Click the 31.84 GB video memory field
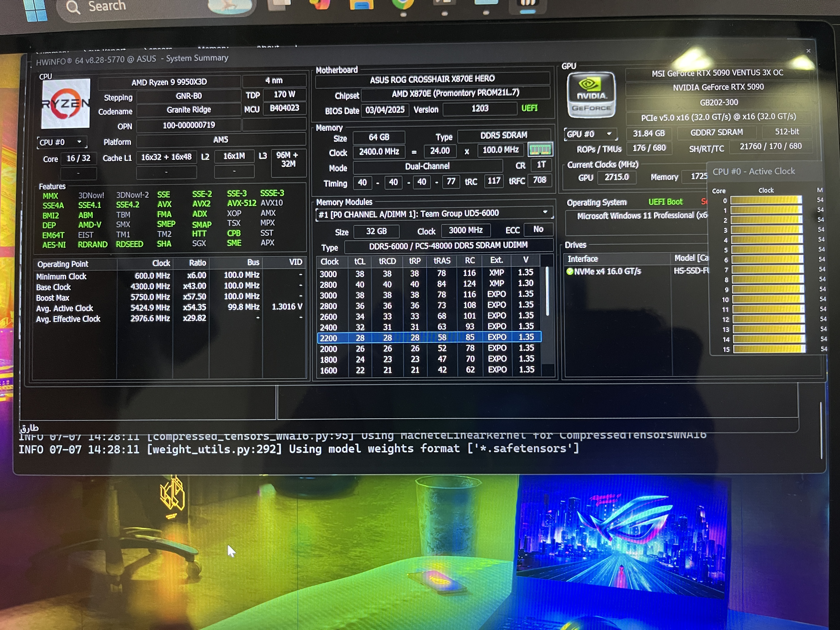The height and width of the screenshot is (630, 840). coord(649,133)
